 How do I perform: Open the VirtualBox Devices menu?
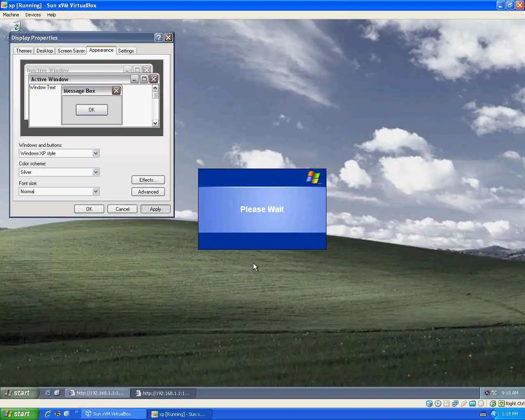click(33, 15)
